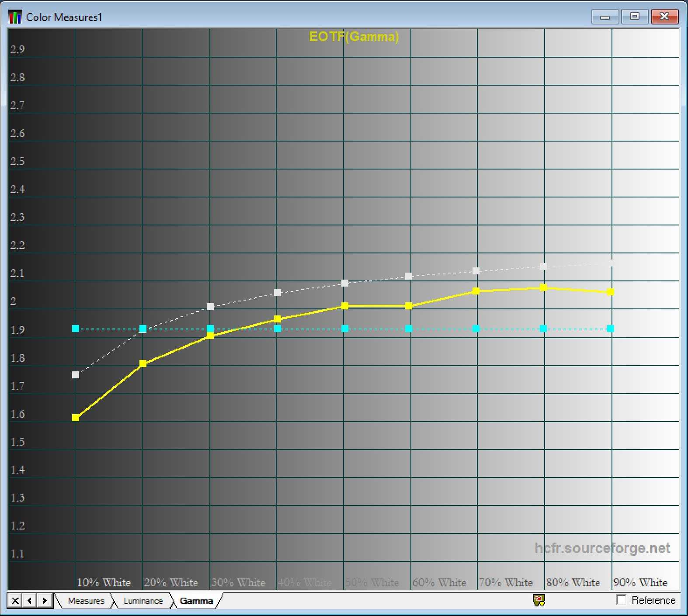The width and height of the screenshot is (688, 616).
Task: Click yellow gamma point at 80% White
Action: tap(543, 287)
